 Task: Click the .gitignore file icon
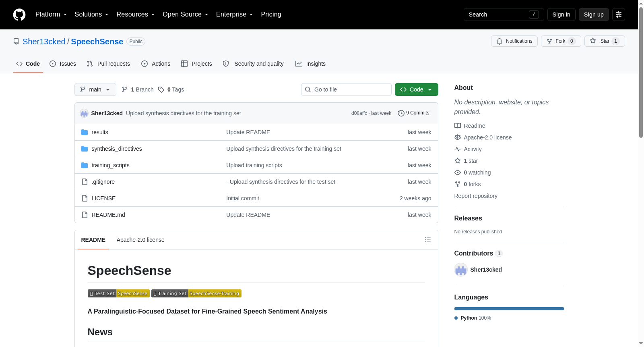coord(85,182)
